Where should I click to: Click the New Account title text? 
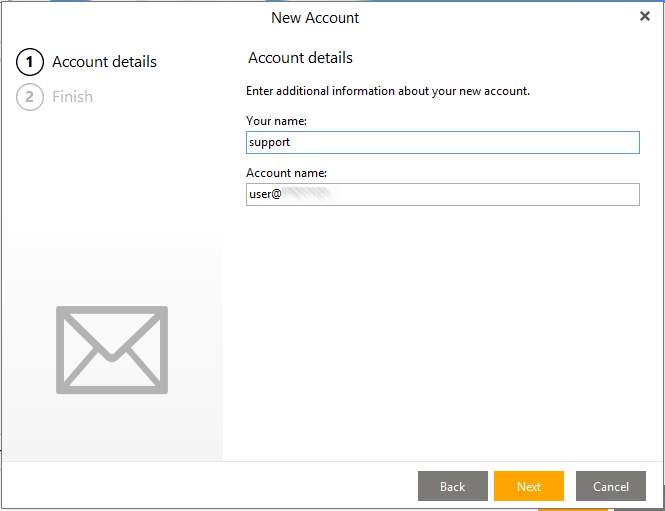315,18
